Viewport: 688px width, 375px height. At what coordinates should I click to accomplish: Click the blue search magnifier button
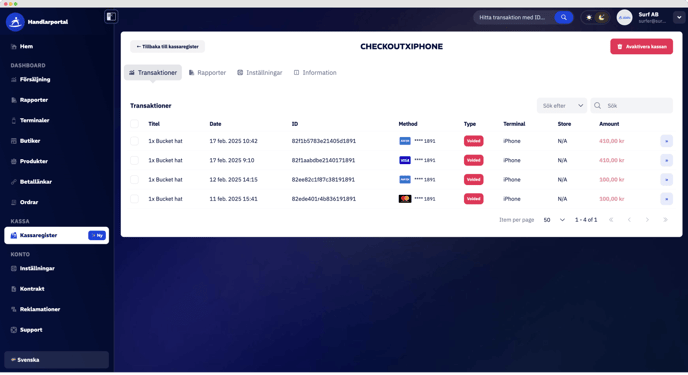point(564,18)
